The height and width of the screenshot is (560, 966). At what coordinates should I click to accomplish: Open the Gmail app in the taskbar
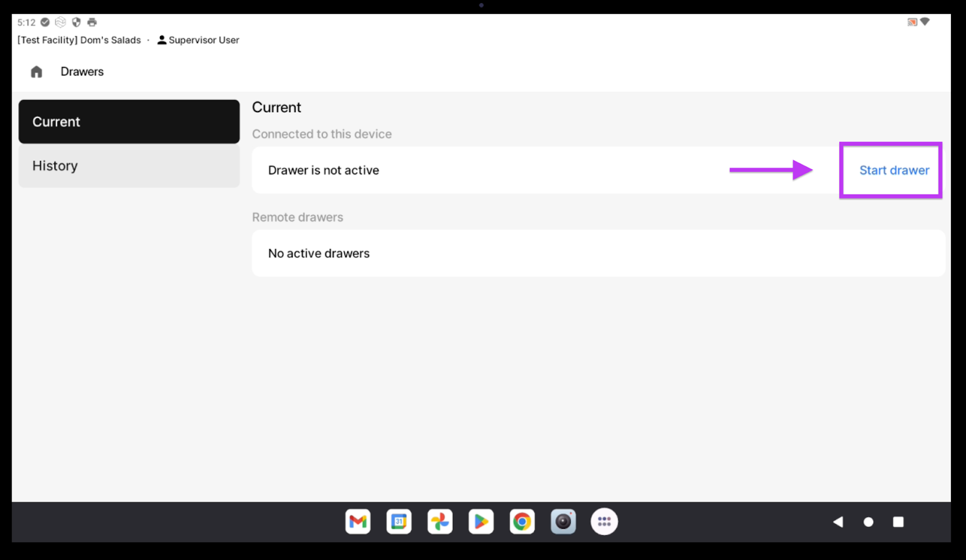[358, 521]
